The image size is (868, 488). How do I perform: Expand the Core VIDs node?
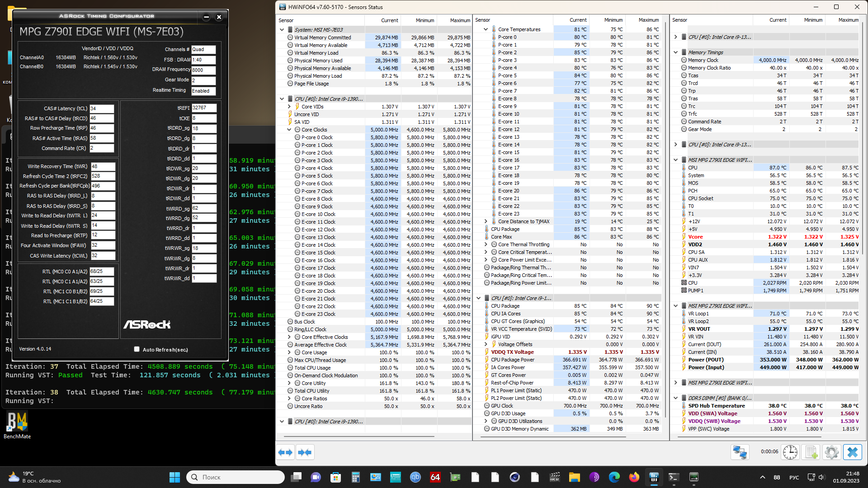(x=289, y=107)
